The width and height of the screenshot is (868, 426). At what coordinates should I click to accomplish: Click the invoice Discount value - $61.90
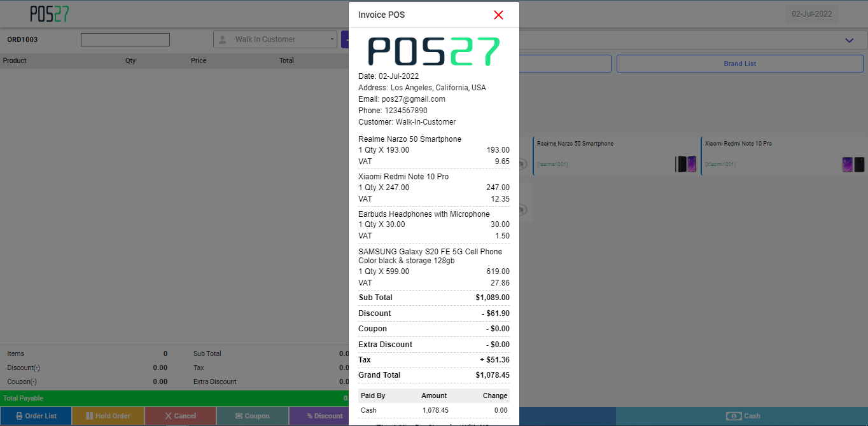495,313
